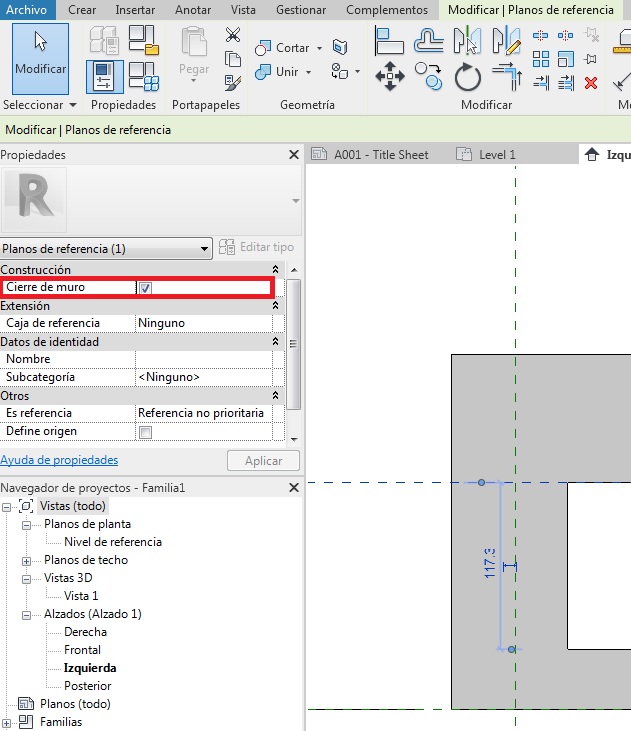Uncheck the Cierre de muro checkbox
The width and height of the screenshot is (631, 731).
pos(145,288)
